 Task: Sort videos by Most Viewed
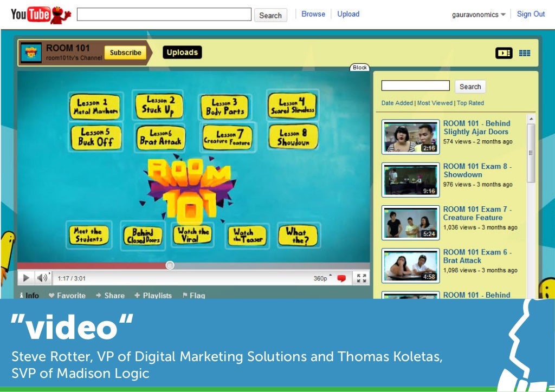(435, 103)
